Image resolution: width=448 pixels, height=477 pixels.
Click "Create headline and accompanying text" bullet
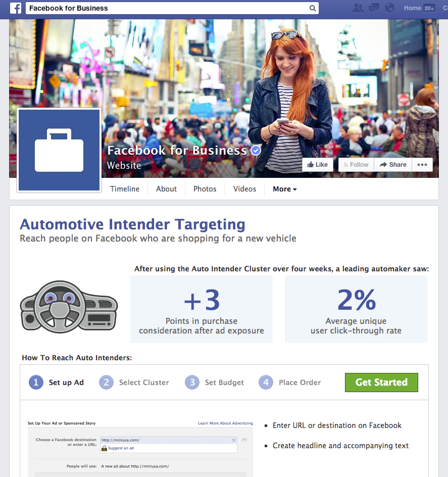(340, 446)
